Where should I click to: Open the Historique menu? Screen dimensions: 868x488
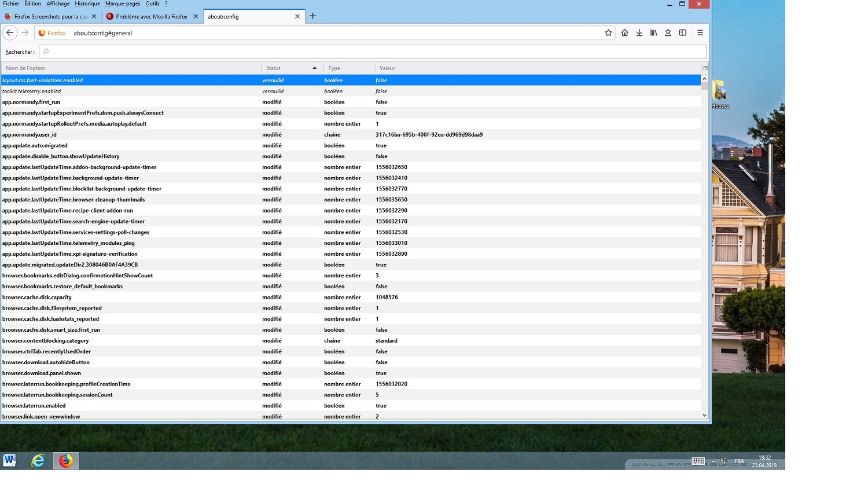[x=87, y=3]
